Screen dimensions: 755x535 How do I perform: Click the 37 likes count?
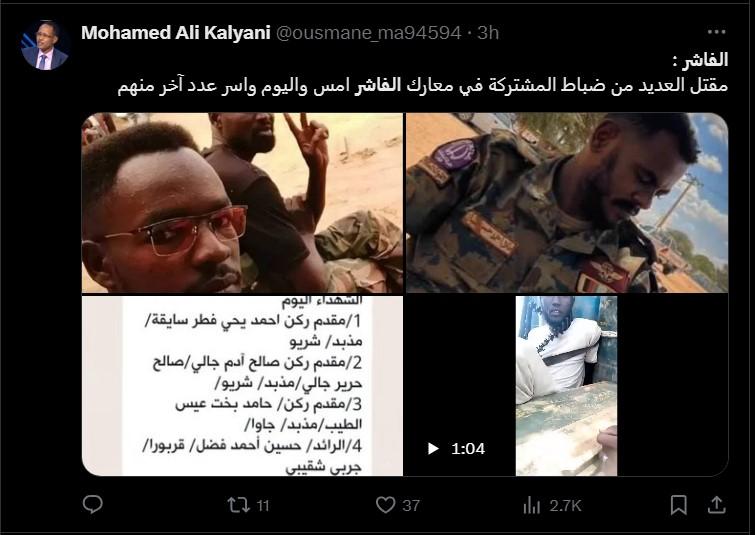(x=411, y=506)
